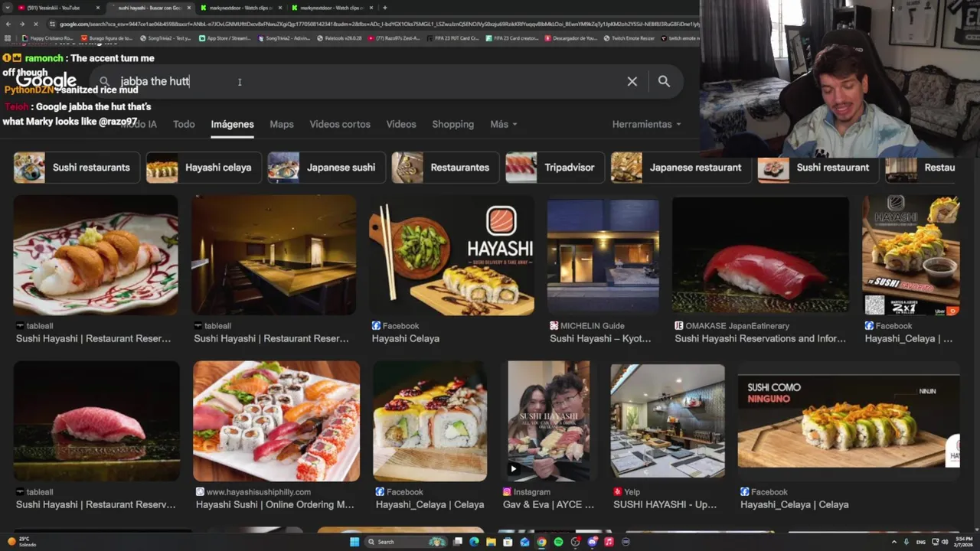Open Sushi Hayashi Reservations and Infor... link
This screenshot has height=551, width=980.
(x=760, y=338)
